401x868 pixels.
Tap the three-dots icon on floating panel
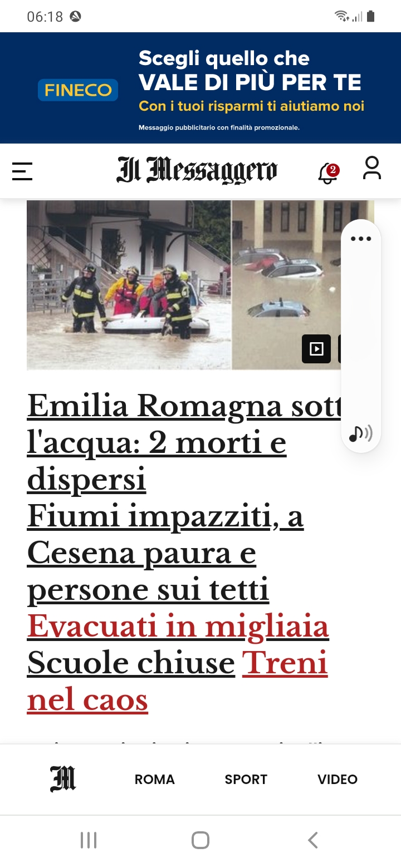click(x=361, y=239)
